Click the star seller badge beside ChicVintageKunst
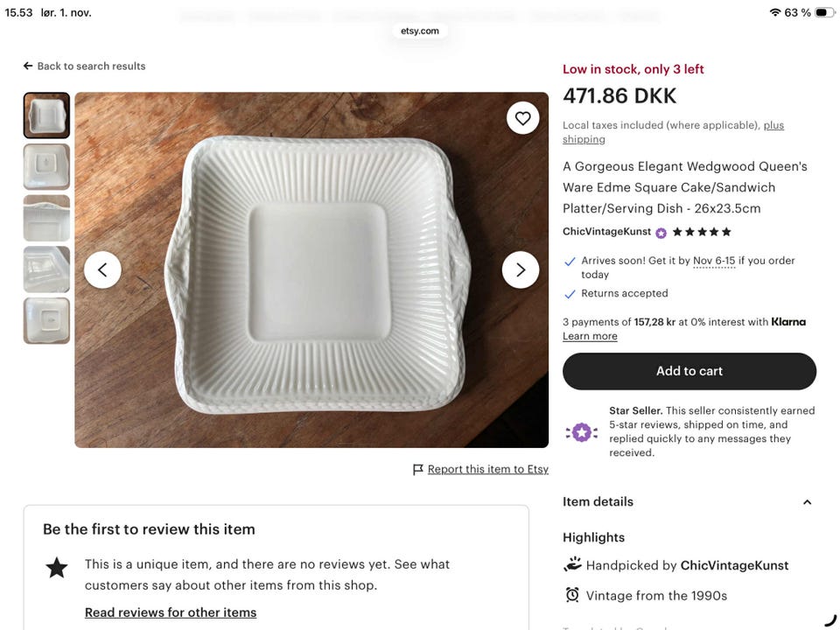The image size is (840, 630). [661, 233]
